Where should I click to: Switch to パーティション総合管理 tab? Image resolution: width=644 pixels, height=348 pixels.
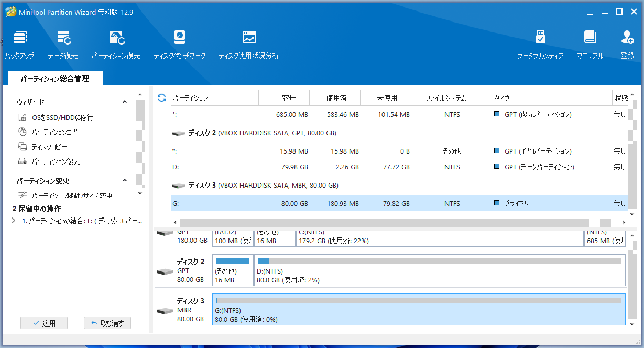tap(55, 79)
